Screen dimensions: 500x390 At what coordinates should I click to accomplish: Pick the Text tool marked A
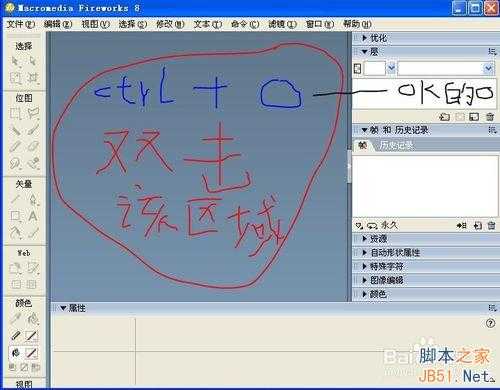(33, 216)
